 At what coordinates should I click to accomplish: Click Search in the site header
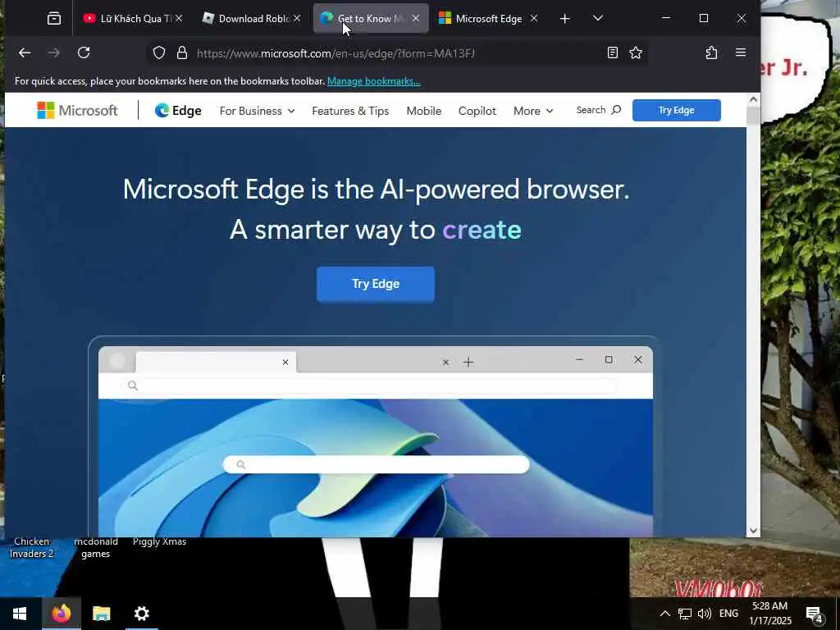pyautogui.click(x=598, y=110)
